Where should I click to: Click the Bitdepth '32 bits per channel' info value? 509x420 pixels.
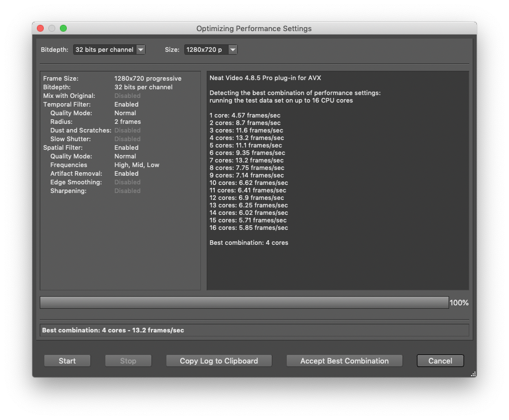pos(143,88)
